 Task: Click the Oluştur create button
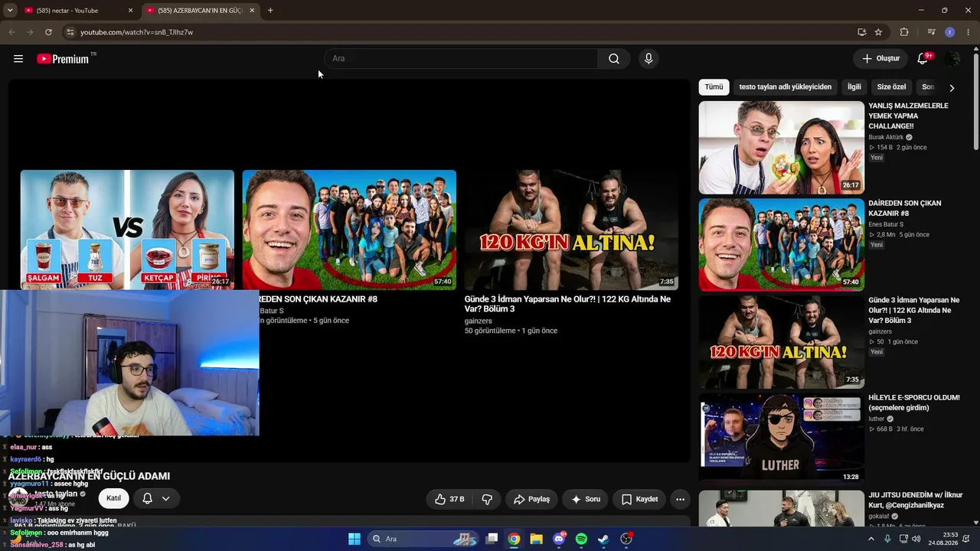click(880, 59)
